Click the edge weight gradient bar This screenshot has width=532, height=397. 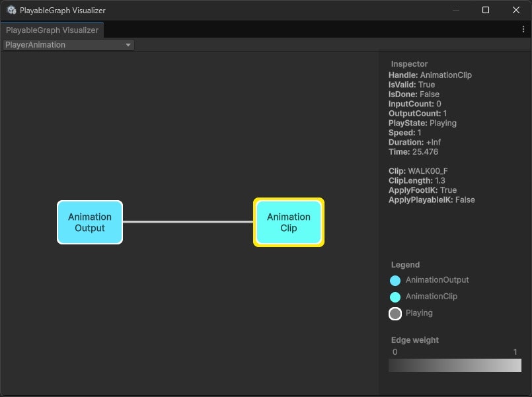coord(455,365)
